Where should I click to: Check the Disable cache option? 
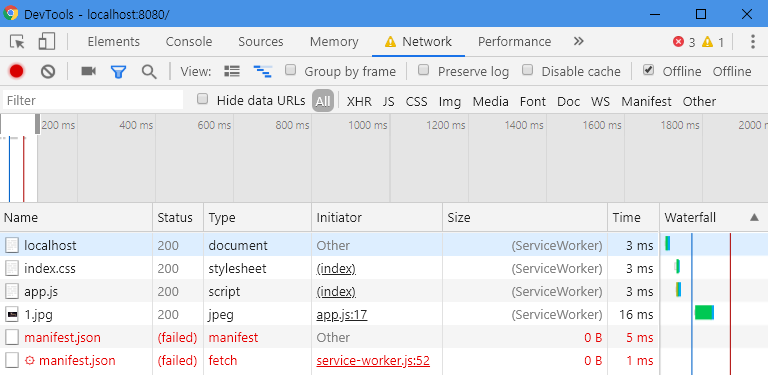click(528, 70)
